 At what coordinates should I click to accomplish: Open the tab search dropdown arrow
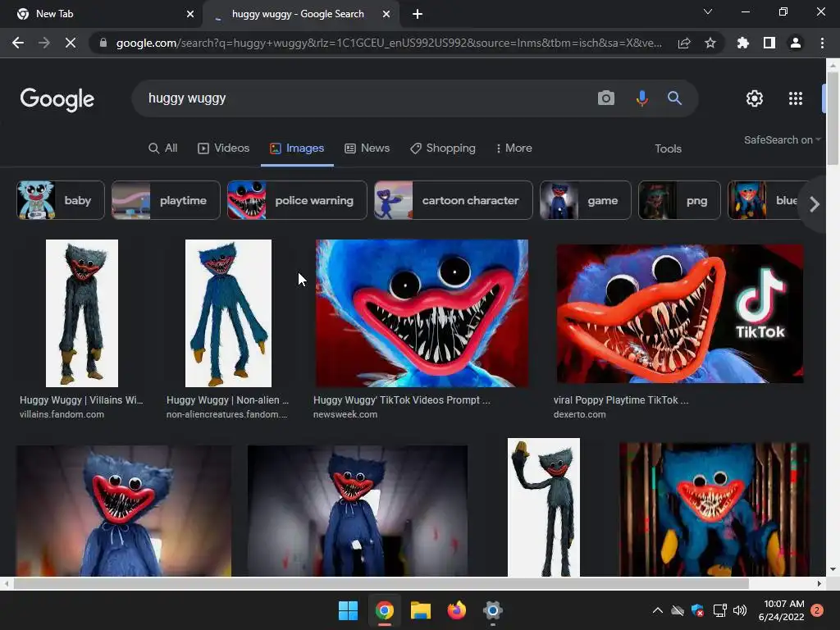[x=708, y=11]
